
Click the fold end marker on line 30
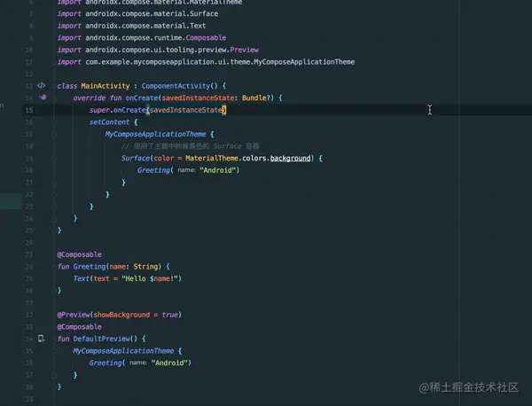click(54, 291)
